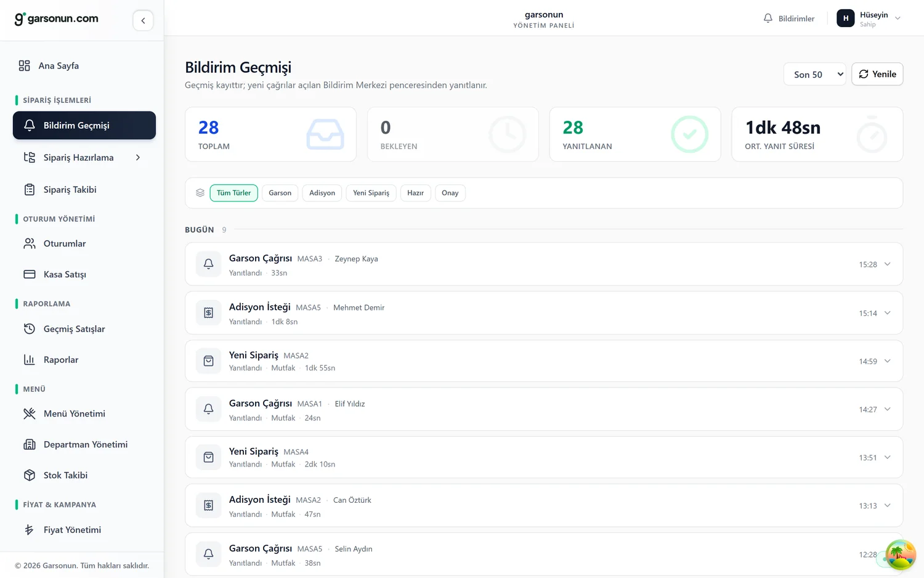Collapse the sidebar with the arrow button
The image size is (924, 578).
pos(143,20)
